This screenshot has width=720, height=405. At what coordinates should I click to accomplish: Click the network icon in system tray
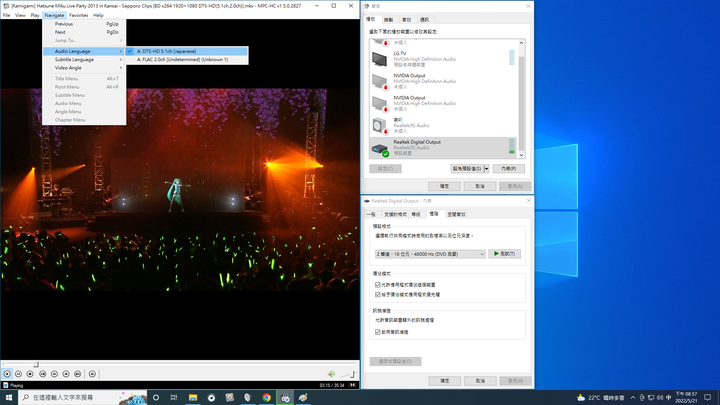coord(651,398)
